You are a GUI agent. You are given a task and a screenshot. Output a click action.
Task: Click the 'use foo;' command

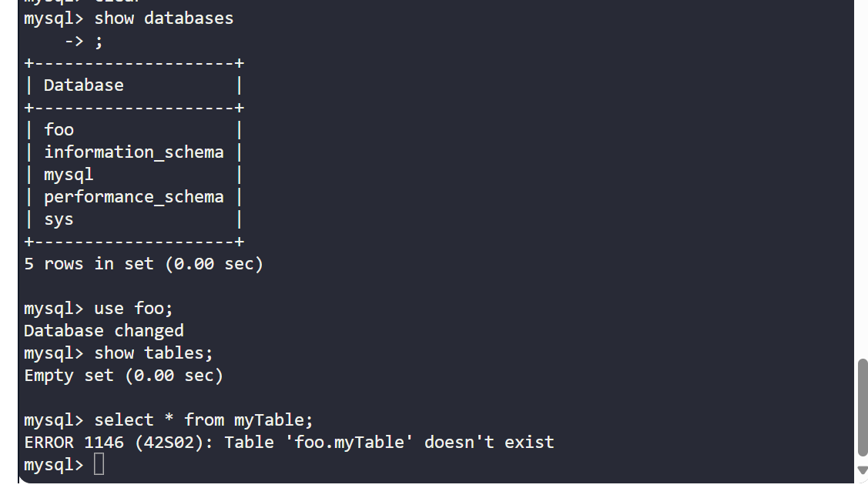133,308
